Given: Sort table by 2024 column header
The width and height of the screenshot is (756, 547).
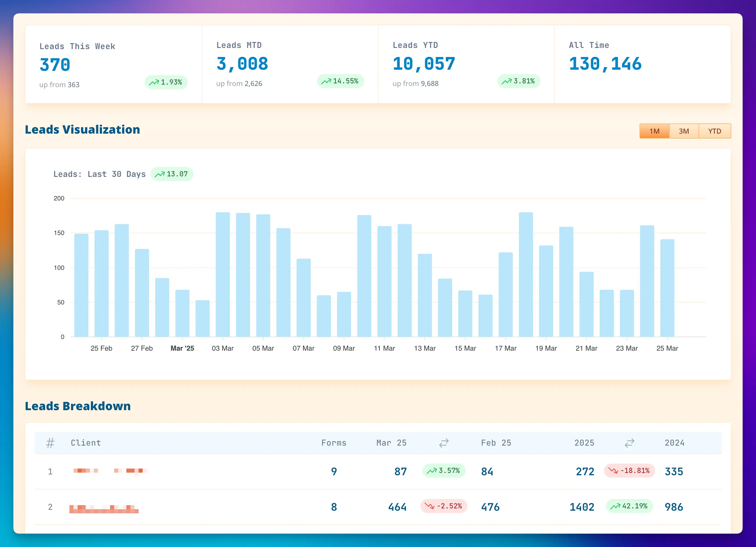Looking at the screenshot, I should point(674,443).
